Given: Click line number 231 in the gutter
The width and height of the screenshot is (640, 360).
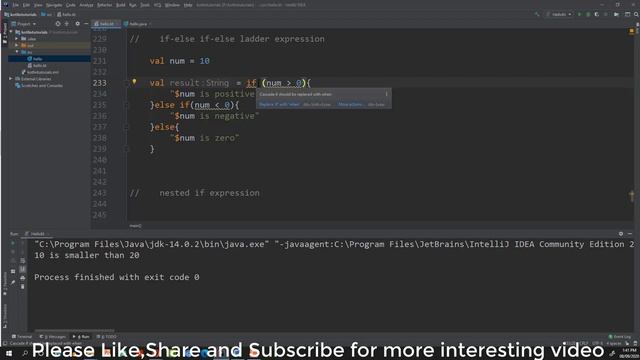Looking at the screenshot, I should pos(99,61).
